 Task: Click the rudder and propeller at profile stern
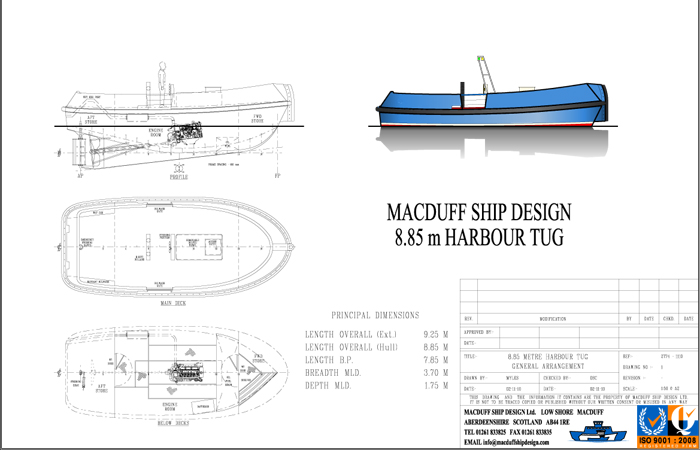(83, 152)
